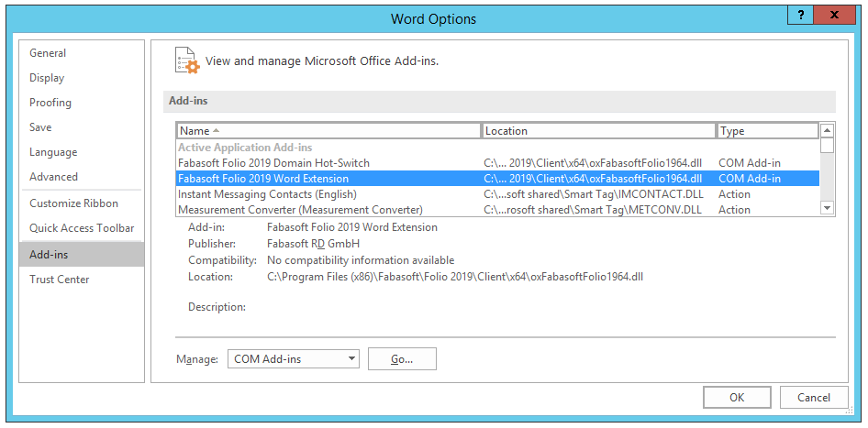Screen dimensions: 868x428
Task: Click the Cancel button
Action: click(814, 398)
